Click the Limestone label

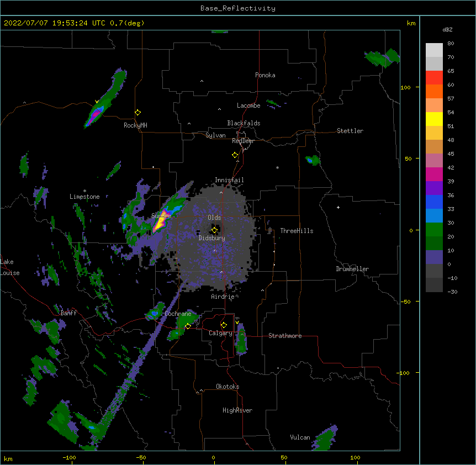[x=84, y=197]
